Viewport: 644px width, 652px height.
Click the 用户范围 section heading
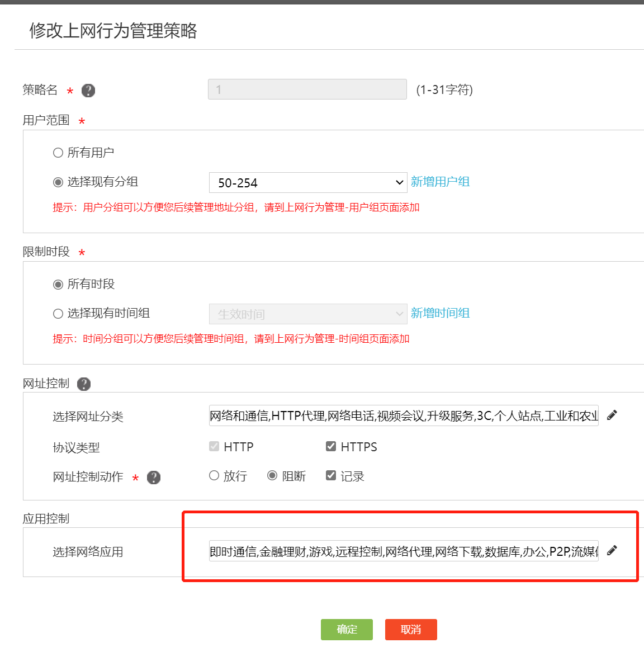tap(46, 120)
